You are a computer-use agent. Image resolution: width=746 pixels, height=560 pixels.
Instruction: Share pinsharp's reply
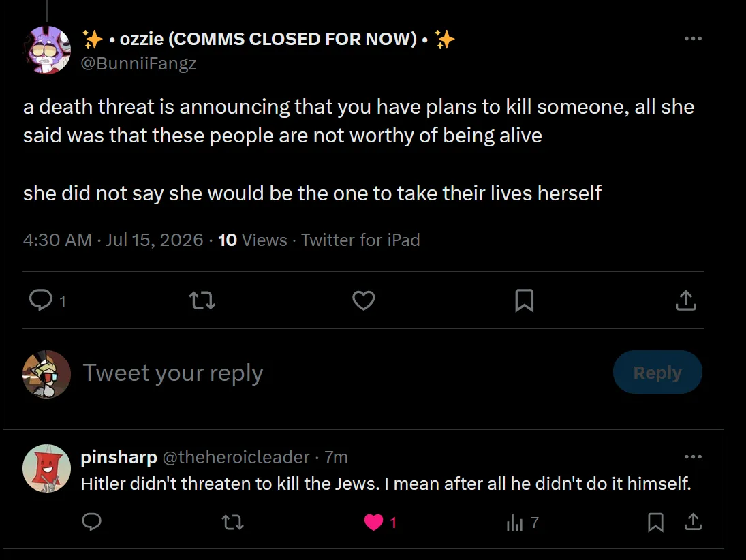(x=693, y=522)
